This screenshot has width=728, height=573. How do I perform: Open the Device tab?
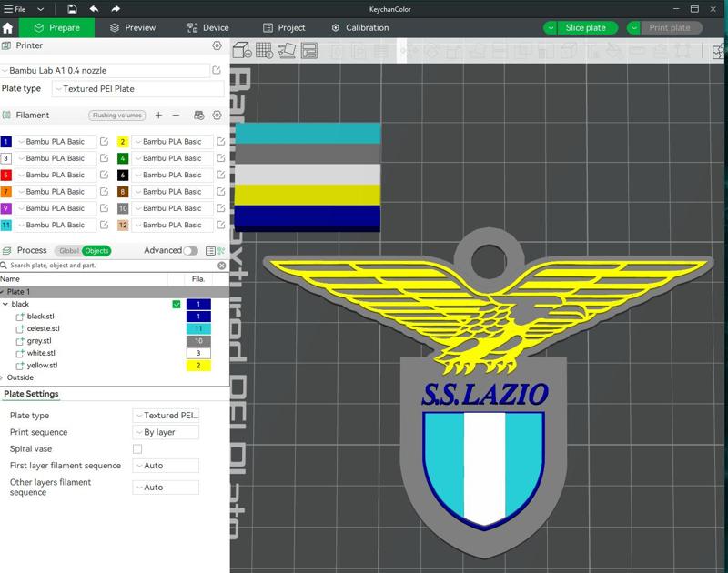[x=207, y=28]
